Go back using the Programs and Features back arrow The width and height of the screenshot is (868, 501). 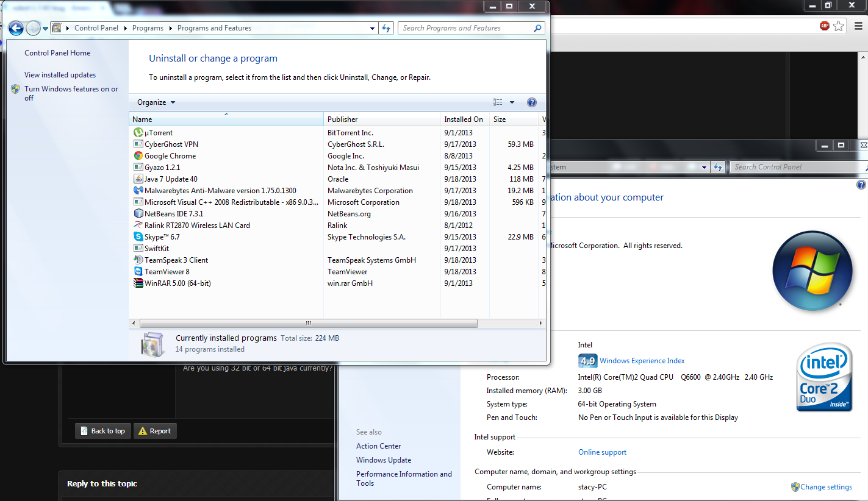[x=16, y=28]
